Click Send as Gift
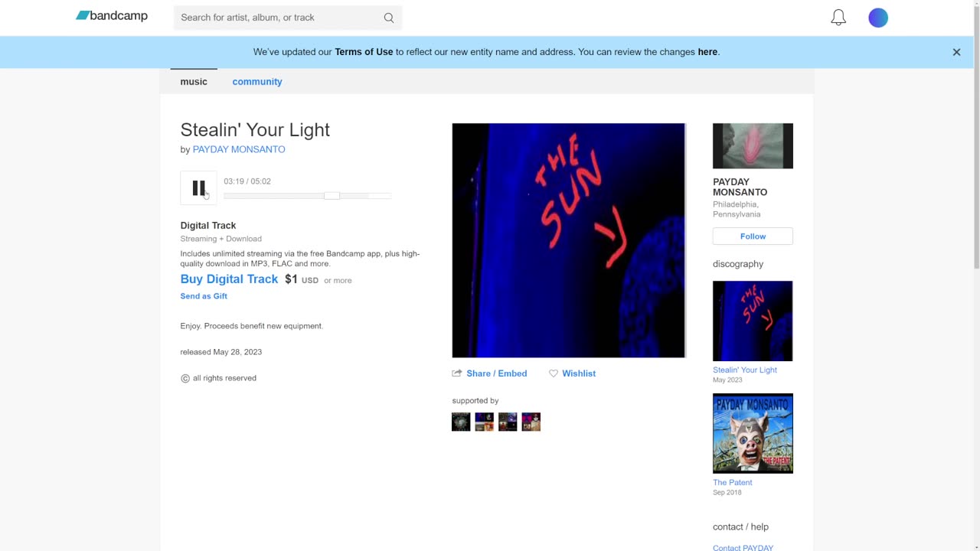980x551 pixels. [204, 296]
